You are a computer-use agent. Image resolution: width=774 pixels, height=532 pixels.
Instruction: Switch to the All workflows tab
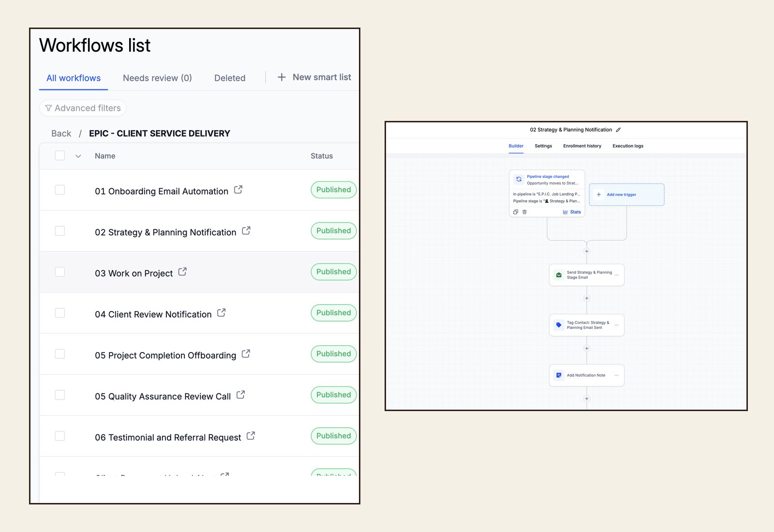click(74, 78)
